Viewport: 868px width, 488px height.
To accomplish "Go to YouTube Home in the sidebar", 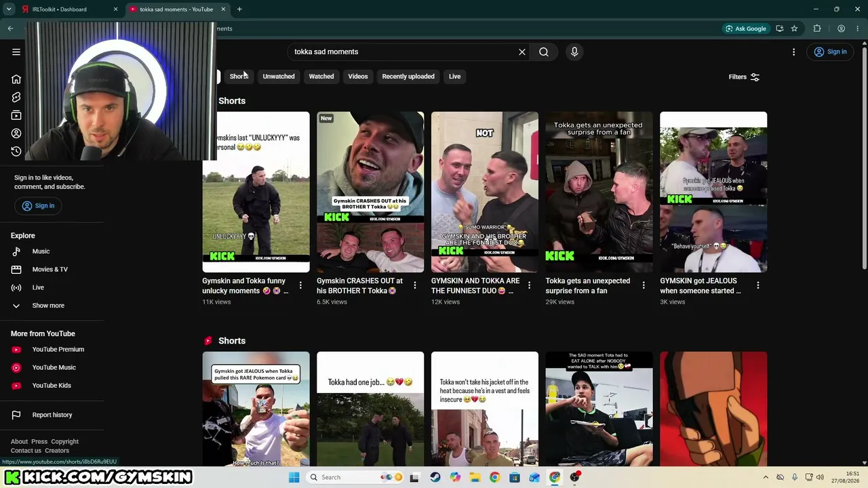I will point(16,79).
